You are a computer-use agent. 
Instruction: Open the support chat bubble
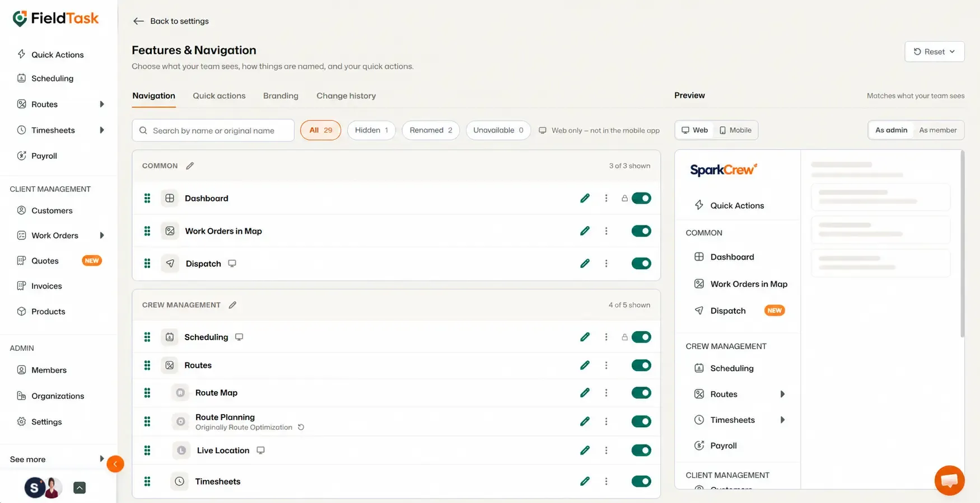pos(949,480)
